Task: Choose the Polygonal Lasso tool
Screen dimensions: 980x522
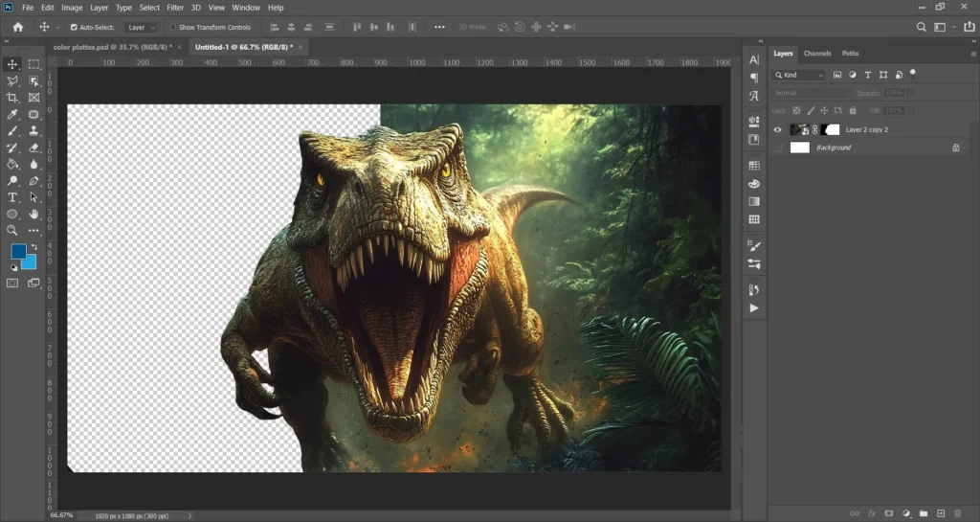Action: 11,81
